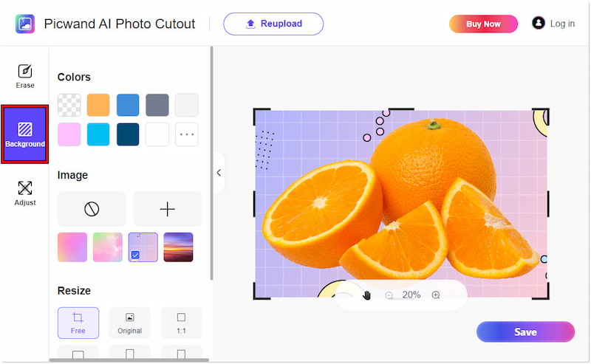This screenshot has height=364, width=591.
Task: Pick the white color swatch
Action: point(157,134)
